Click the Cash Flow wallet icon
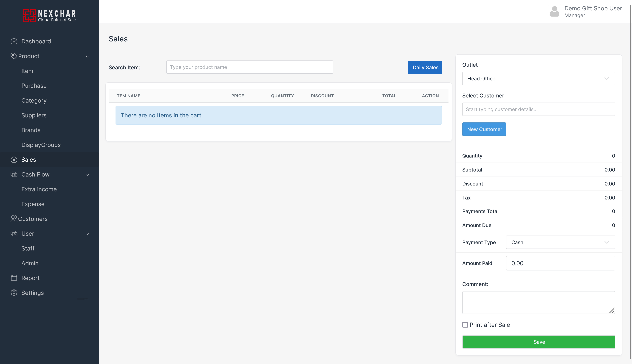 coord(14,174)
